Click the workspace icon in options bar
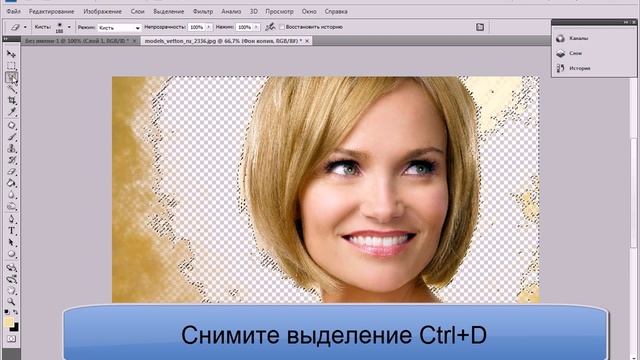Screen dimensions: 640x360 [480, 27]
